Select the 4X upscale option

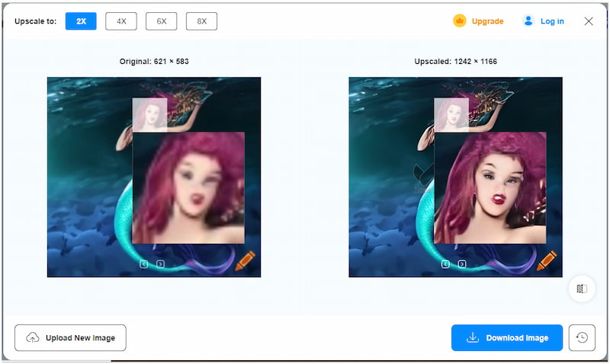121,21
